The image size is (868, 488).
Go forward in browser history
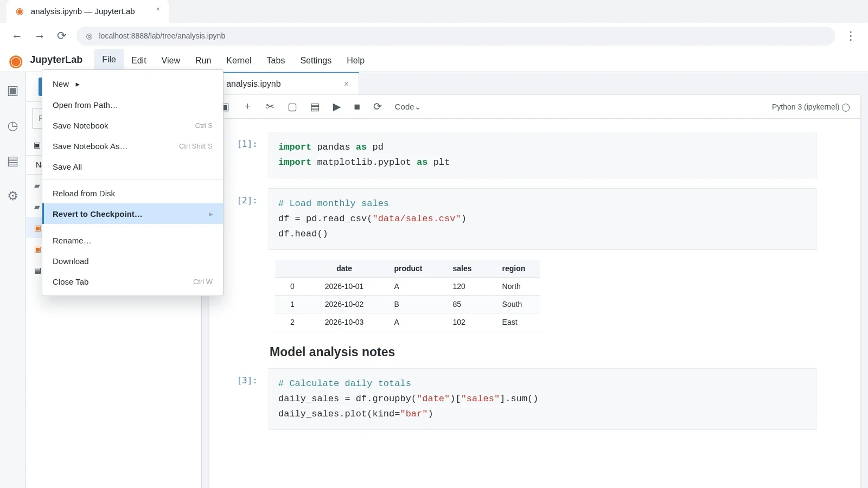point(40,36)
